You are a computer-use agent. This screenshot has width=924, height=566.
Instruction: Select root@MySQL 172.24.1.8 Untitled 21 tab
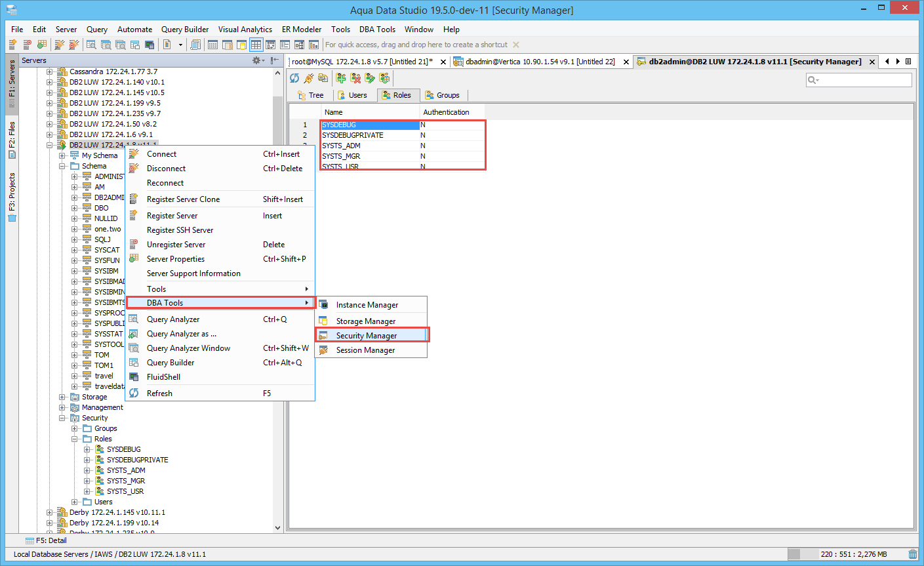point(362,62)
